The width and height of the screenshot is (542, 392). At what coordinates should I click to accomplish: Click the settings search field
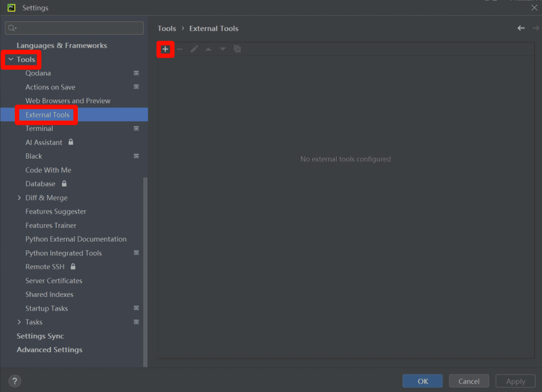click(74, 28)
